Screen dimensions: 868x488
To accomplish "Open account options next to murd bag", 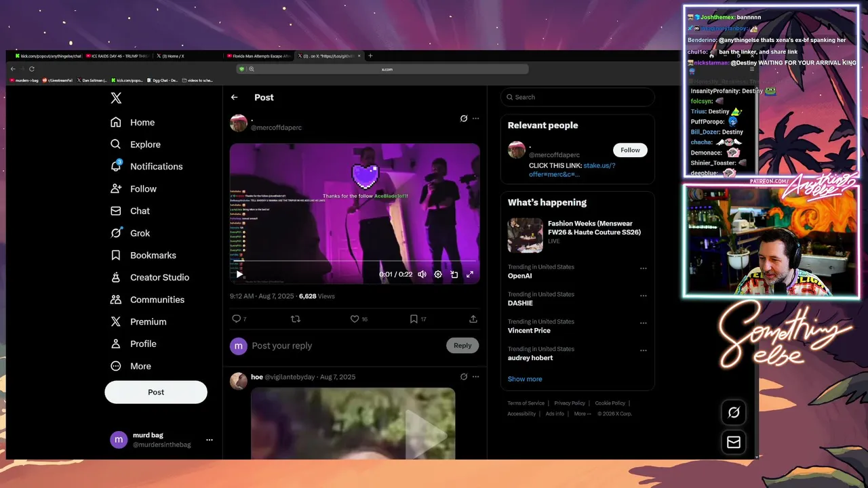I will click(210, 440).
